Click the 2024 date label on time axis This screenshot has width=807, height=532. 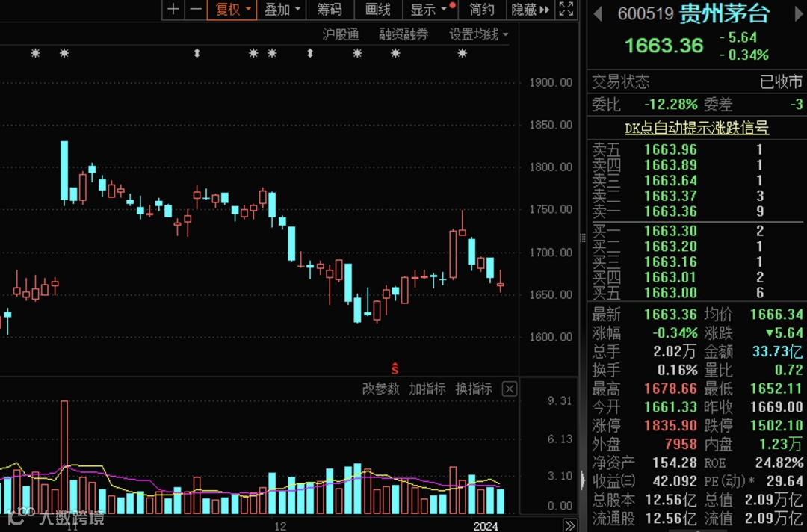[486, 526]
